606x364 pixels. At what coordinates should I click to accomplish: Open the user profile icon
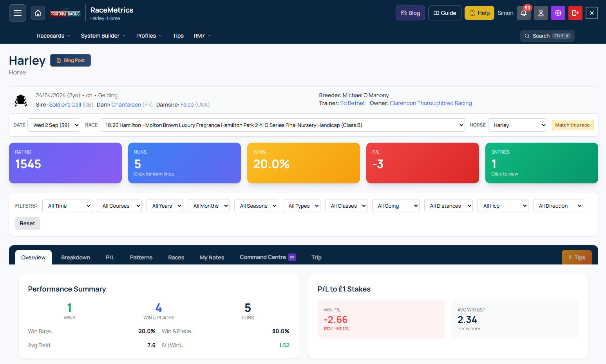(x=541, y=13)
